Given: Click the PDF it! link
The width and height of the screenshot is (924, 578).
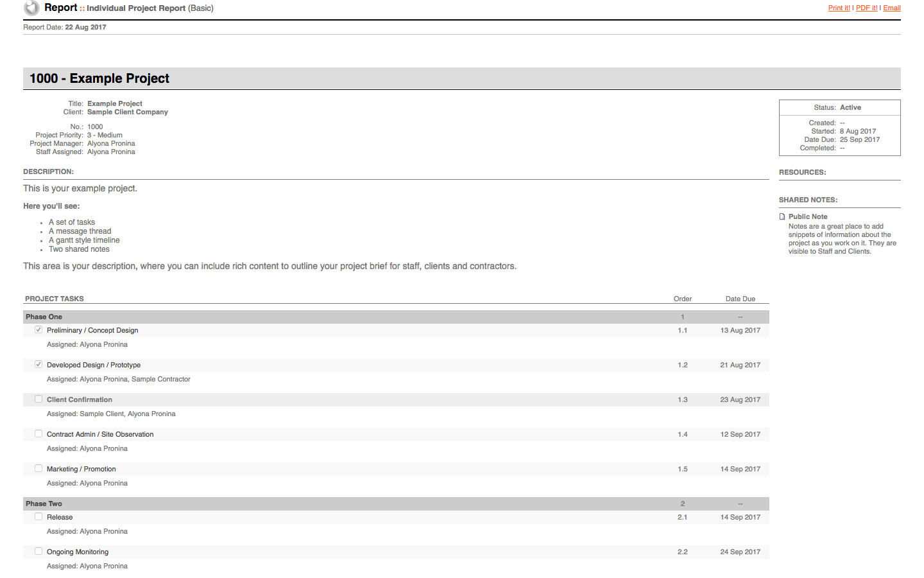Looking at the screenshot, I should pos(866,8).
